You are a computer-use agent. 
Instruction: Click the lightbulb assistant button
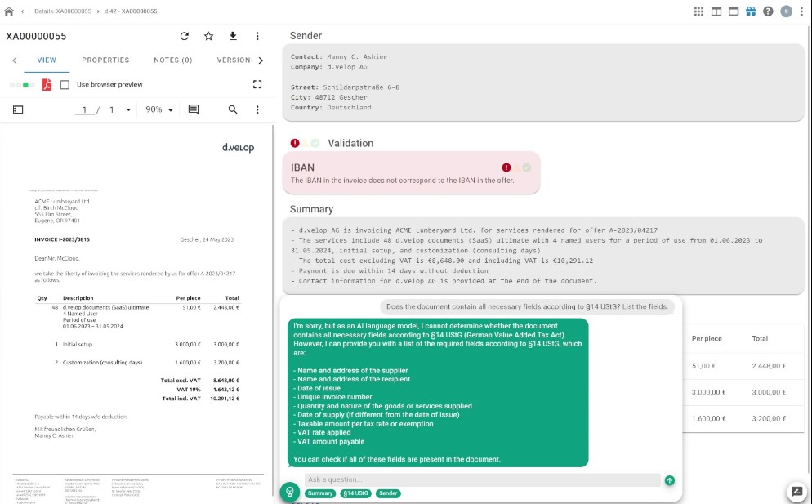pyautogui.click(x=290, y=492)
